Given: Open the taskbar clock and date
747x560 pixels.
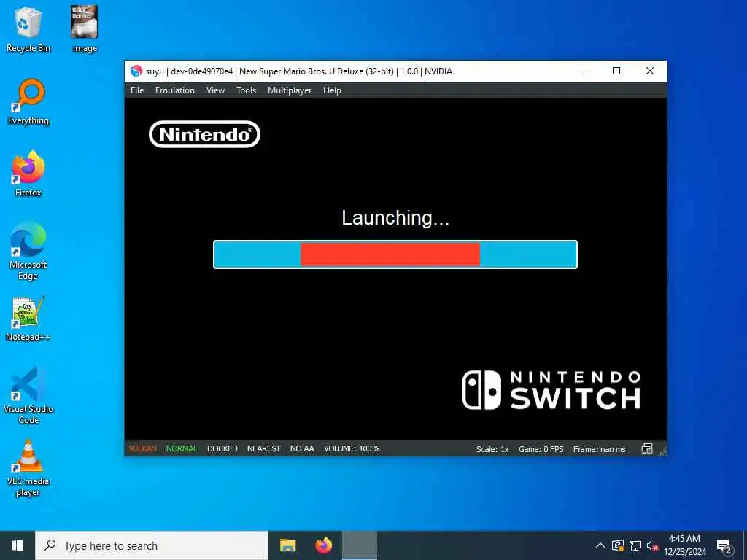Looking at the screenshot, I should 684,545.
